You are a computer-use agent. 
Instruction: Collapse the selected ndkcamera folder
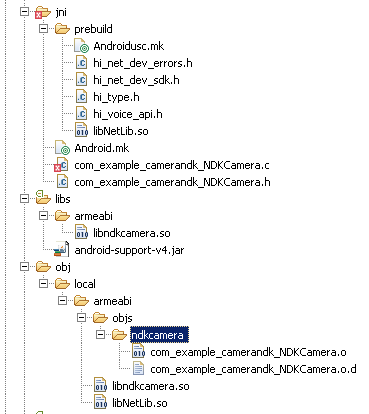click(100, 334)
